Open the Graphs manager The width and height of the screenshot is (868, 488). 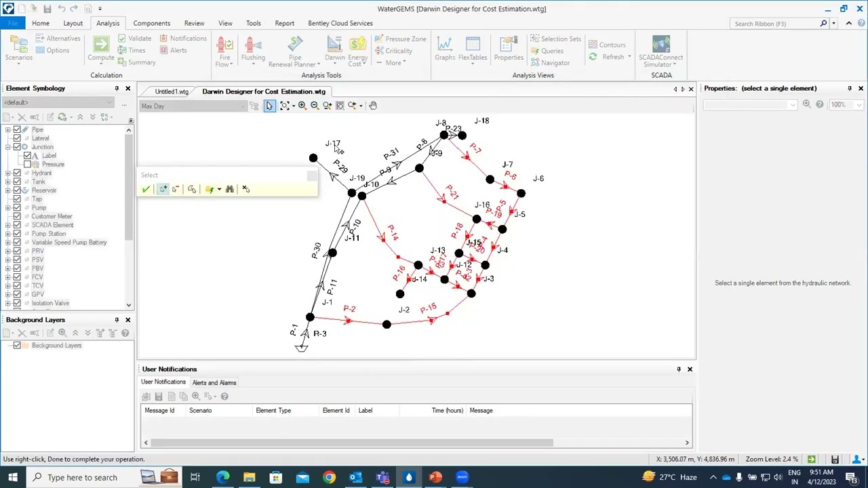coord(445,48)
